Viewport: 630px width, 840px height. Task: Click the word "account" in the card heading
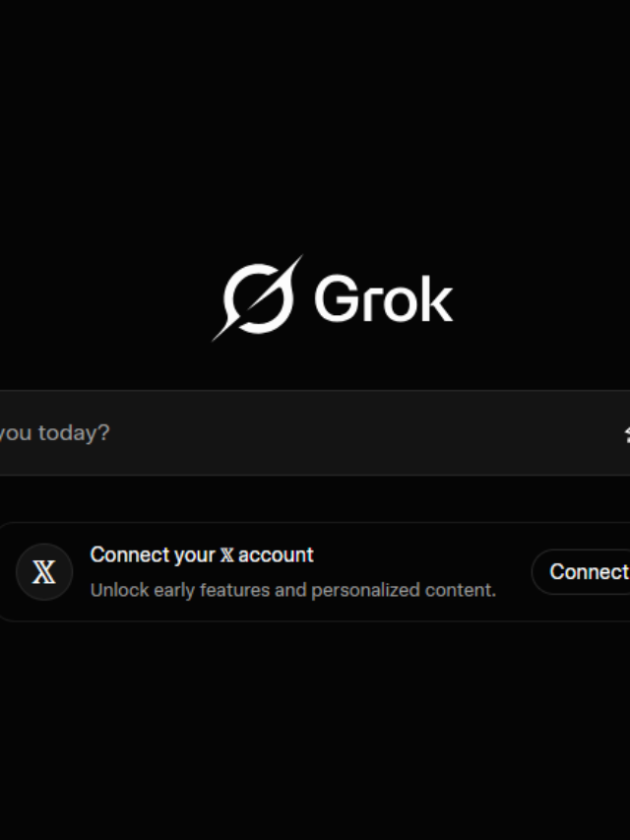click(276, 555)
